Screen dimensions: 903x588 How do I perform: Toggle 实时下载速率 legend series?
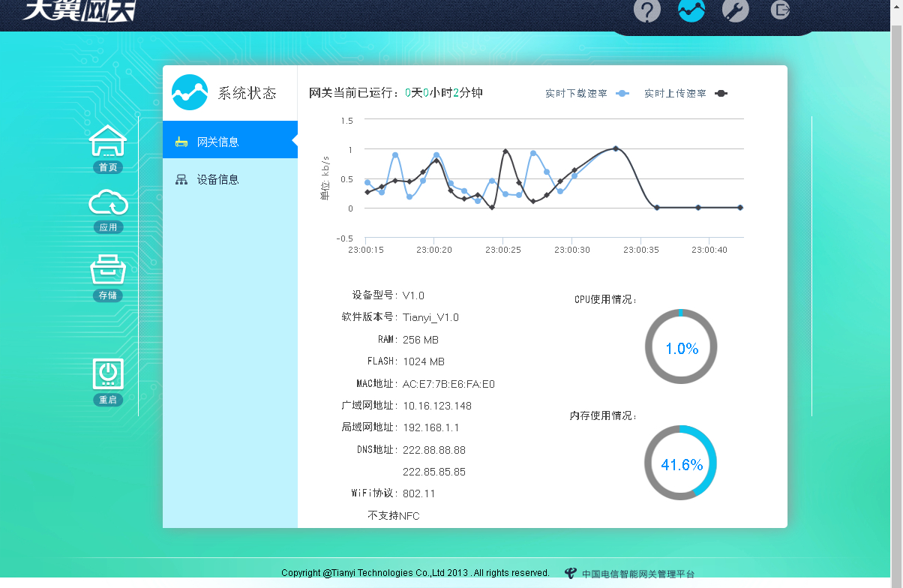586,94
